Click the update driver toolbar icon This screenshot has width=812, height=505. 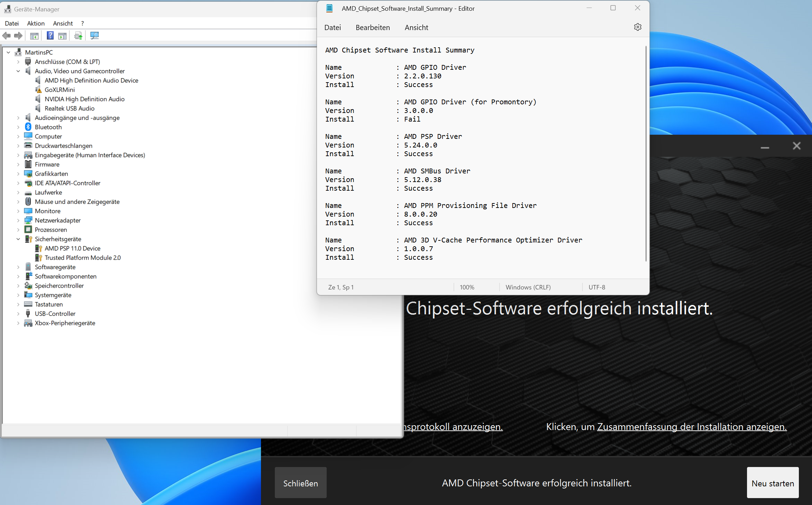click(x=78, y=36)
